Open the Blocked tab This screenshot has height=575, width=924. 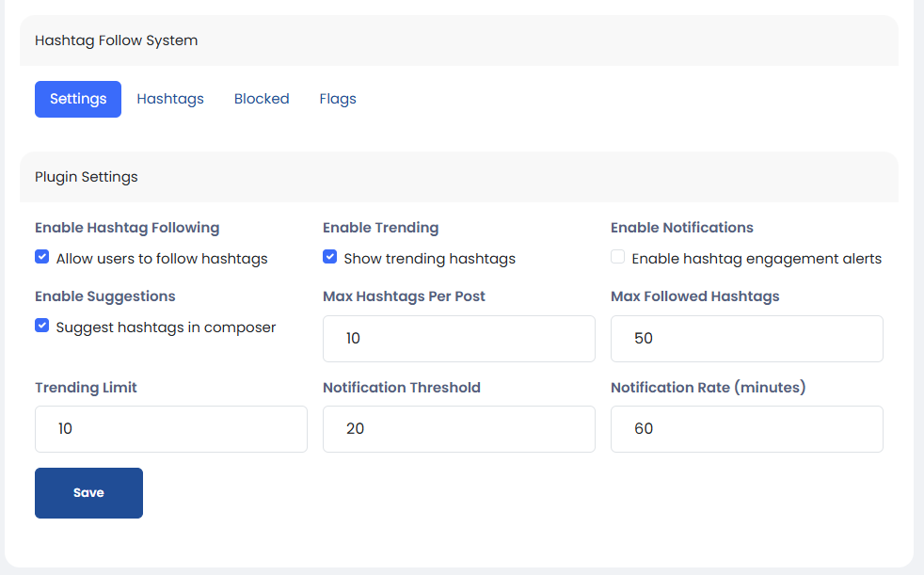tap(262, 99)
